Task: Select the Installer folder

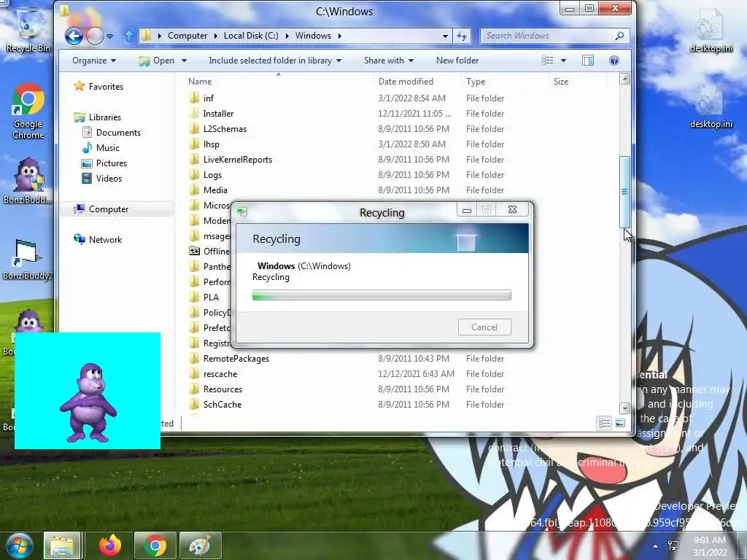Action: tap(218, 113)
